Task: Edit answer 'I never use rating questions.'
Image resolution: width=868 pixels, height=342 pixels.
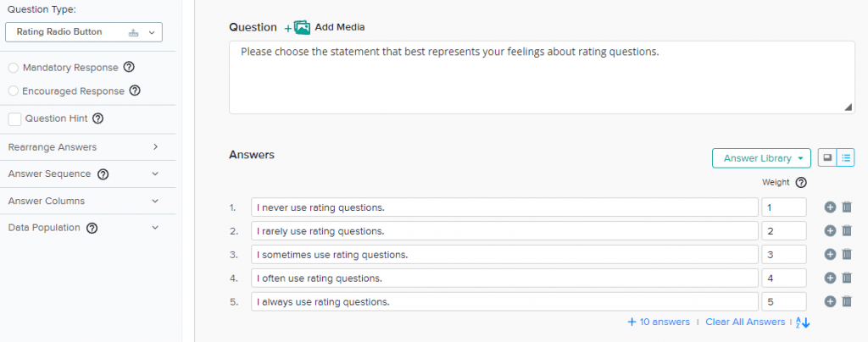Action: [504, 207]
